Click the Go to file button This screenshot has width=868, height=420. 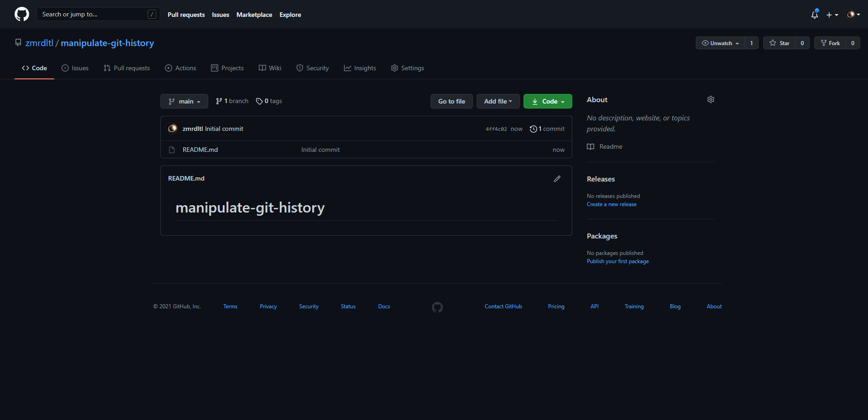452,101
